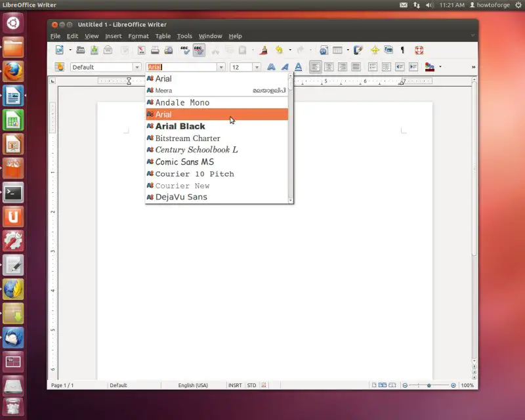The image size is (525, 420).
Task: Open font color highlighting swatch button
Action: point(430,67)
